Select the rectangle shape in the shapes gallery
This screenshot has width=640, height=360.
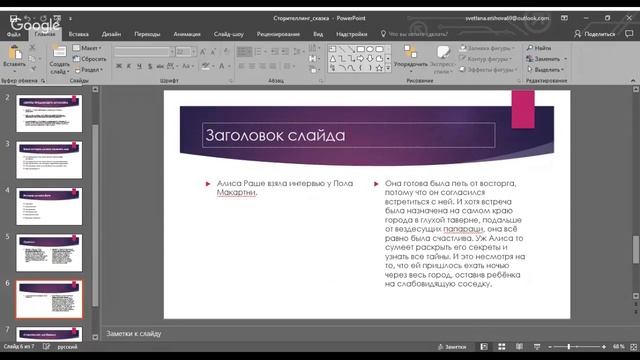point(361,49)
